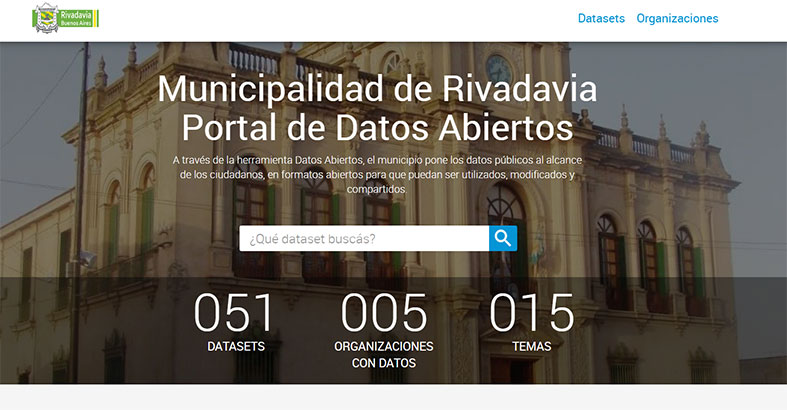Click the blue magnifier search button
The image size is (787, 410).
pos(503,238)
